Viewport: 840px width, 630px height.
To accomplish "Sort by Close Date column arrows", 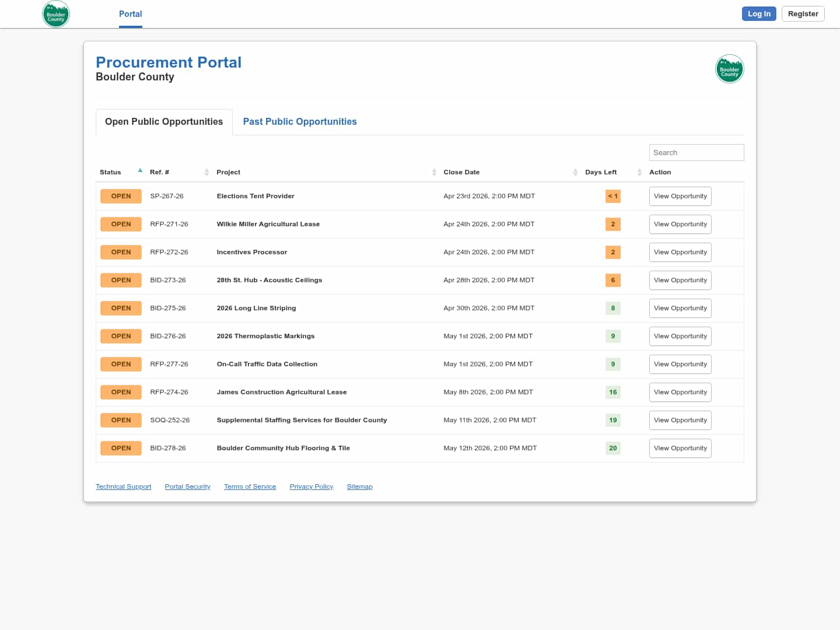I will pos(575,172).
